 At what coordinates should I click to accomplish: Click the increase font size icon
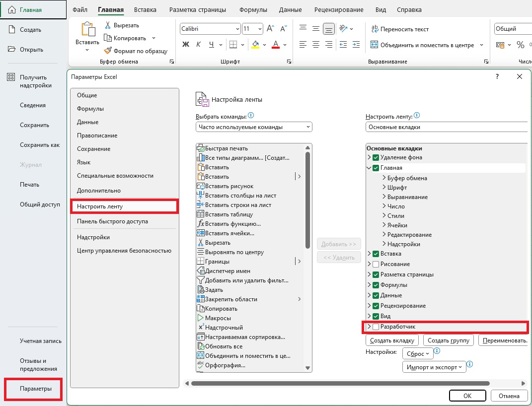coord(271,29)
